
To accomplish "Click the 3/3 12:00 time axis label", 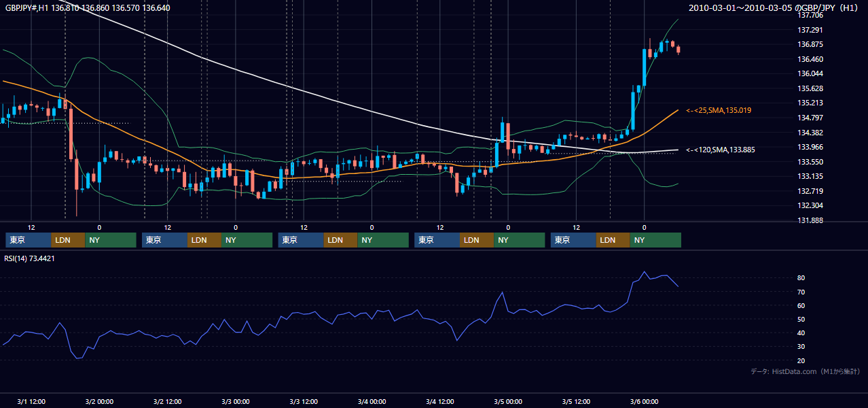I will (304, 402).
